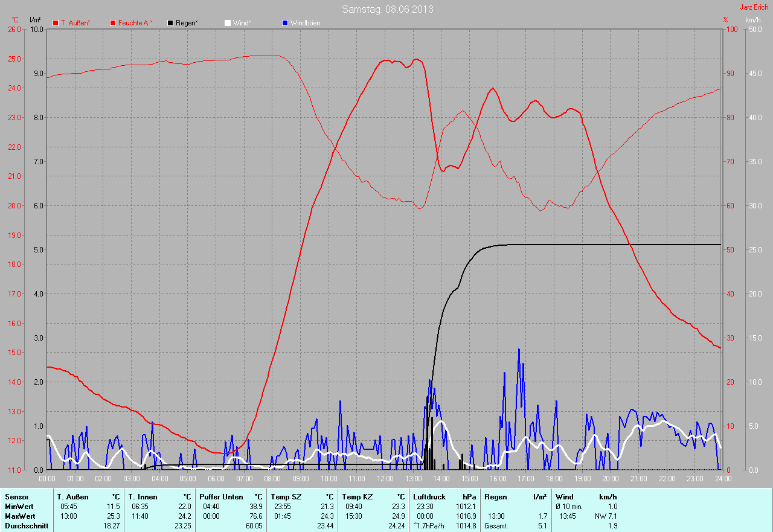Click the km/h axis unit label

753,20
